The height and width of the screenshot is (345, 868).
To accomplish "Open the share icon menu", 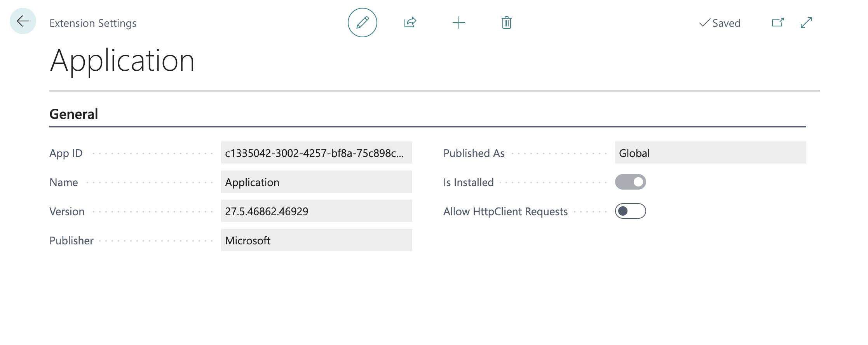I will coord(410,23).
